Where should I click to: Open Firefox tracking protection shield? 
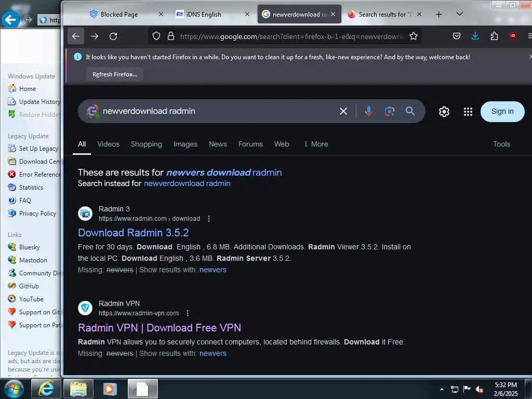point(156,36)
